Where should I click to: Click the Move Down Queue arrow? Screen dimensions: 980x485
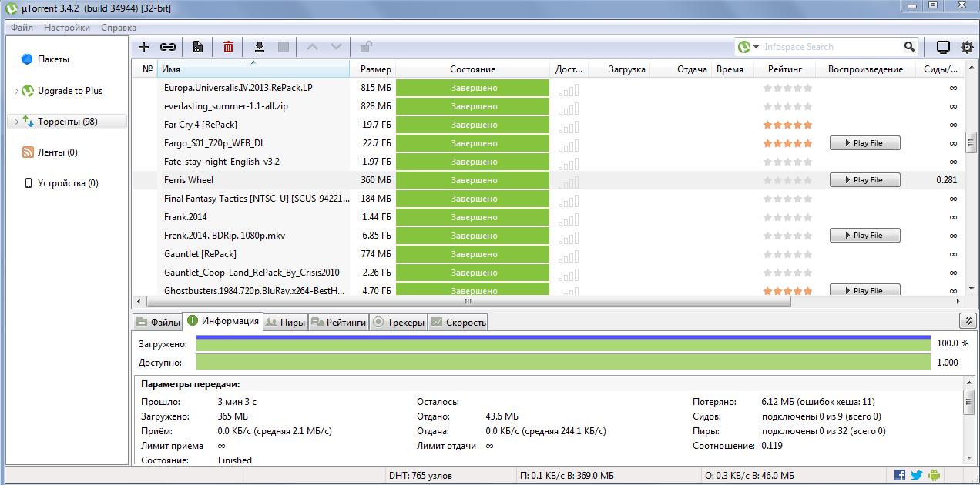point(336,47)
